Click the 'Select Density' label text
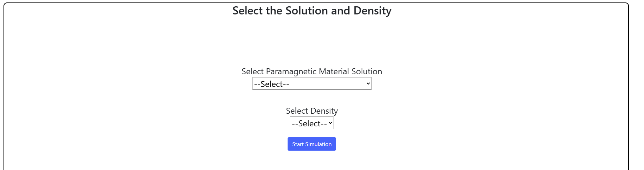The width and height of the screenshot is (644, 170). coord(311,111)
